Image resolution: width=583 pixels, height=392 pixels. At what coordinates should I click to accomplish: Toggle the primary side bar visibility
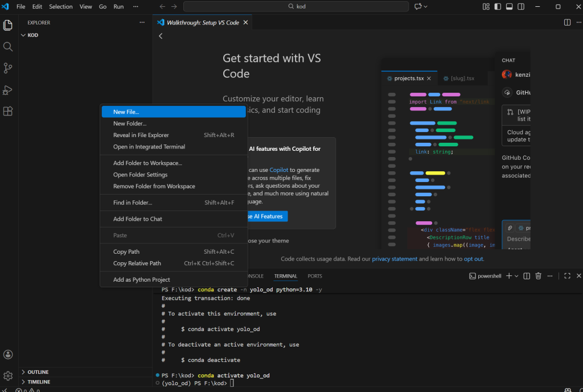coord(498,7)
